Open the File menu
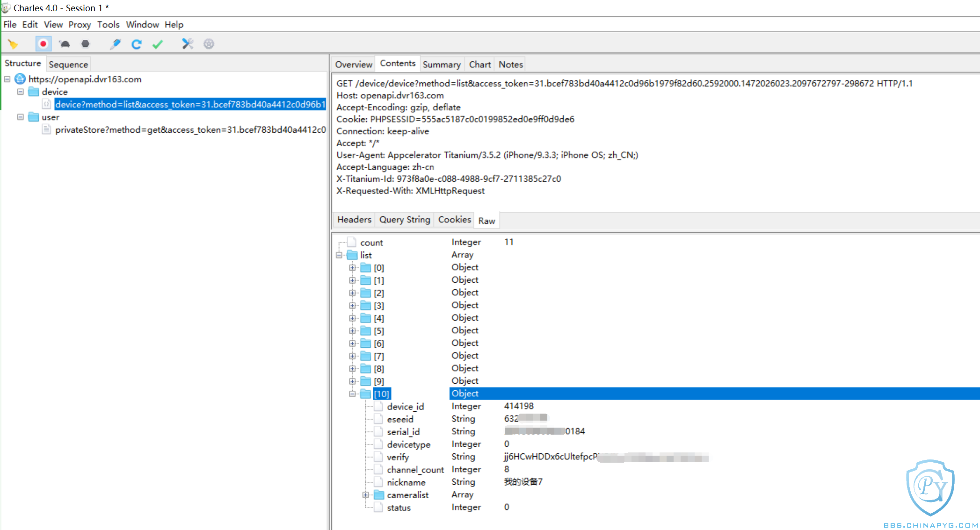Screen dimensions: 980x530 coord(10,24)
